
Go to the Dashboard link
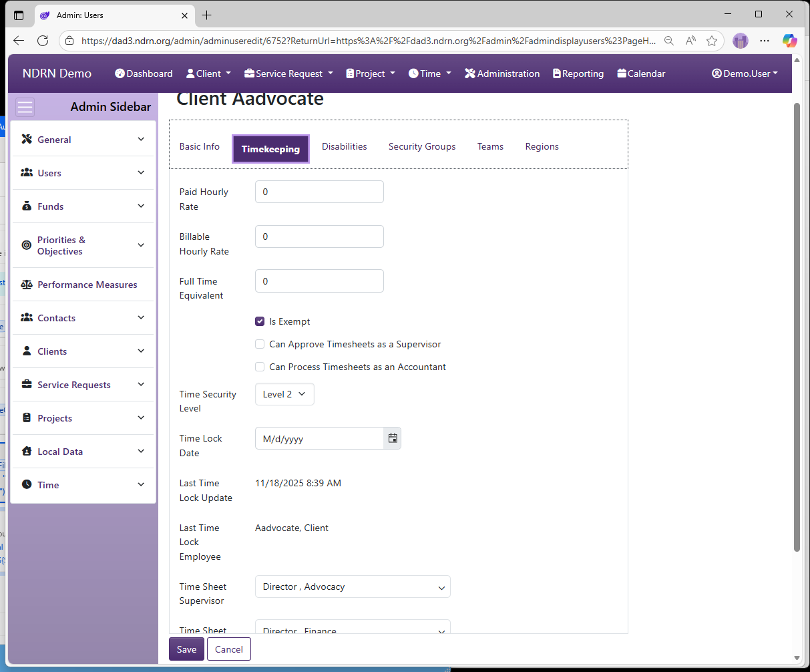click(x=144, y=73)
